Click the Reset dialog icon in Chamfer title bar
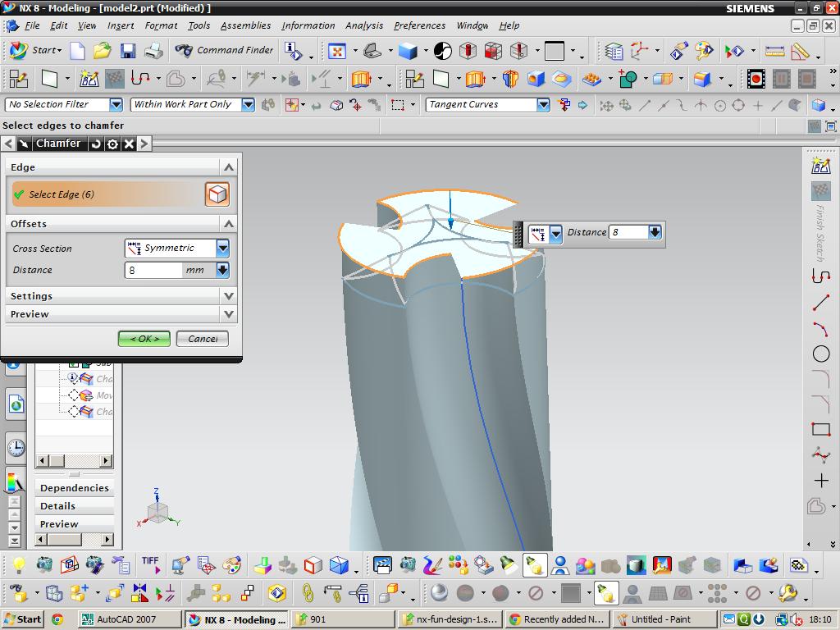 point(97,144)
